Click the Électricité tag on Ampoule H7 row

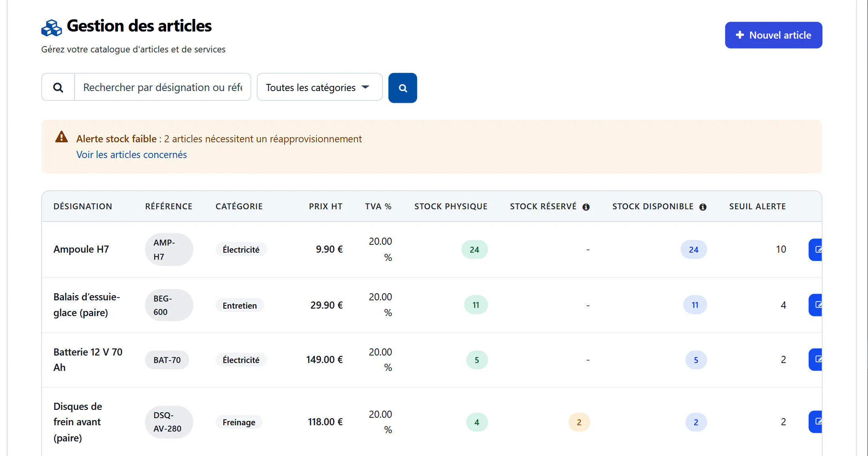point(241,249)
